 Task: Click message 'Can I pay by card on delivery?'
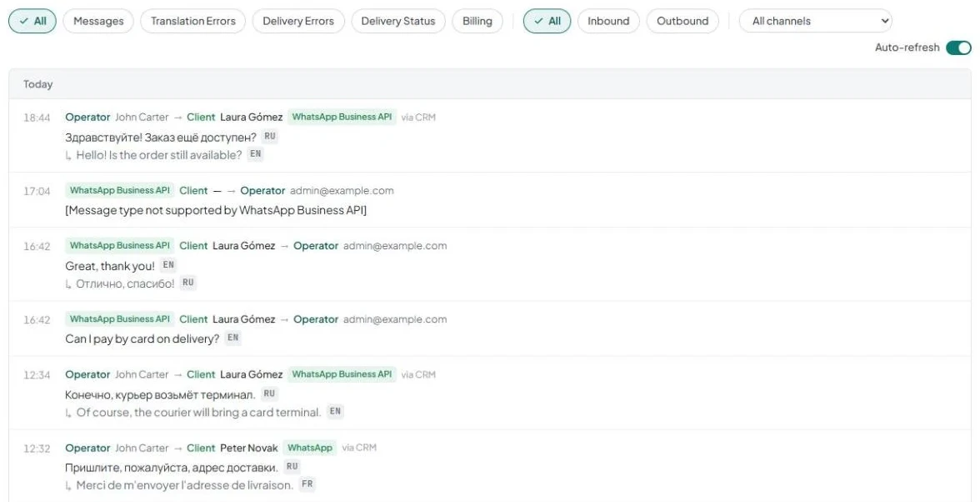[x=142, y=339]
